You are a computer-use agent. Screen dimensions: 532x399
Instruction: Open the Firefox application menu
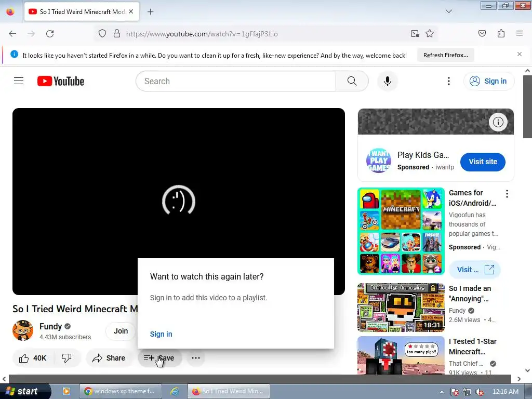tap(519, 33)
